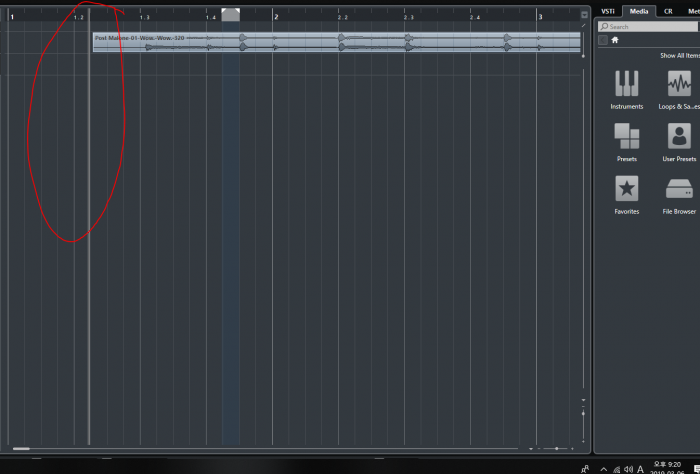Open the ruler display format dropdown
This screenshot has width=700, height=474.
[584, 15]
